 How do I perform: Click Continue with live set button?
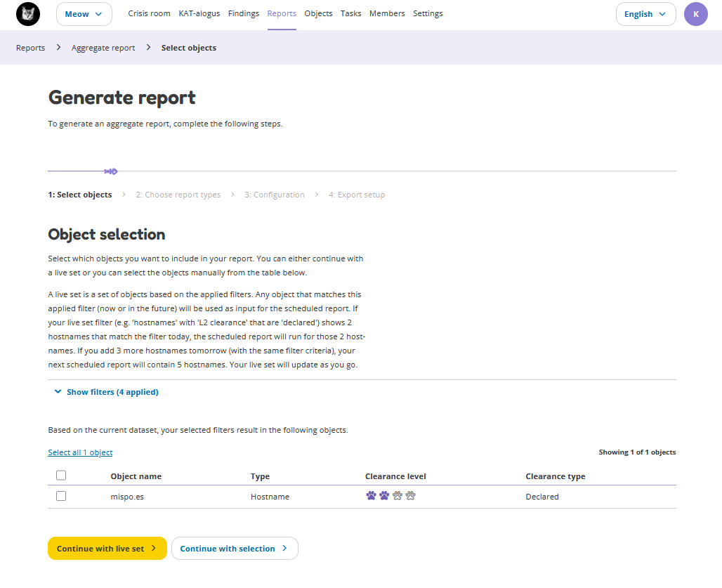coord(107,549)
